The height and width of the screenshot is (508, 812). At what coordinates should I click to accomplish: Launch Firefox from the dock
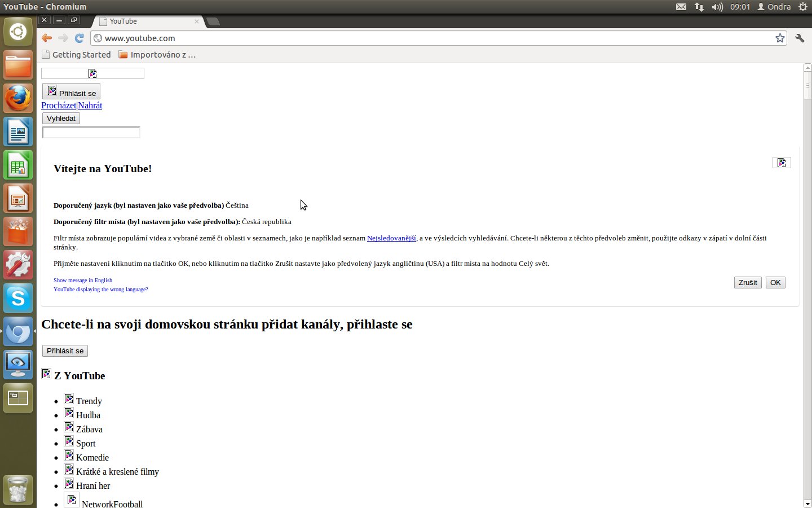[x=18, y=99]
